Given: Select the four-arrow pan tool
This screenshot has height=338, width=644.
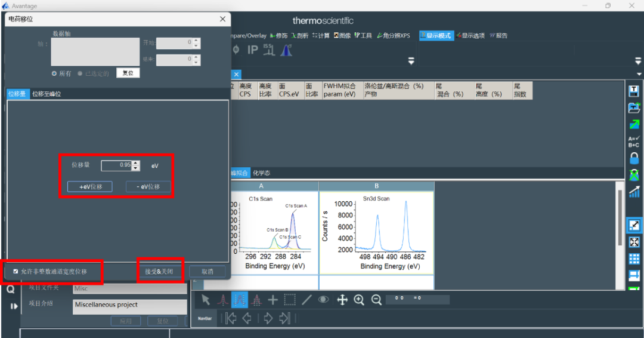Looking at the screenshot, I should click(342, 300).
